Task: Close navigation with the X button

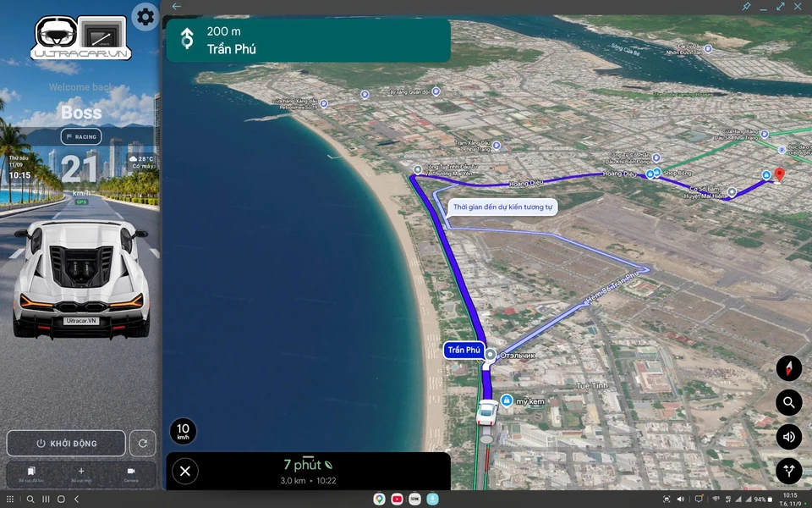Action: point(185,471)
